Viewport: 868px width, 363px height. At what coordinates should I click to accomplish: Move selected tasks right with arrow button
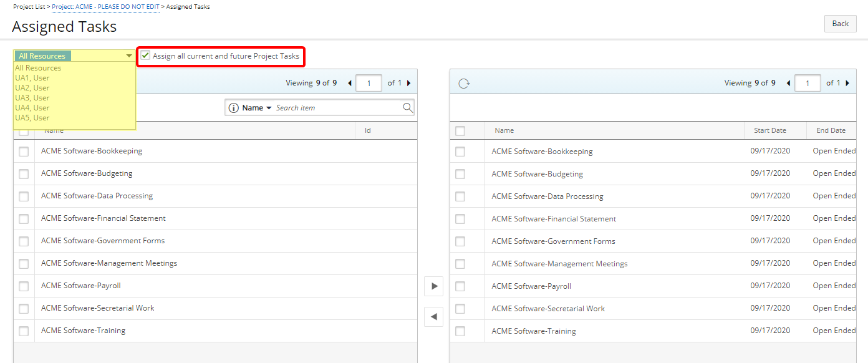click(434, 286)
